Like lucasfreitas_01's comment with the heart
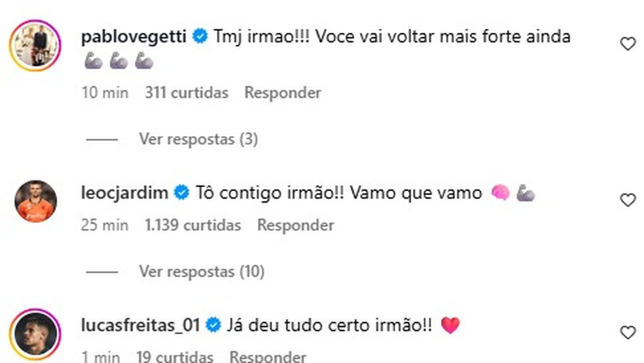644x363 pixels. click(628, 333)
